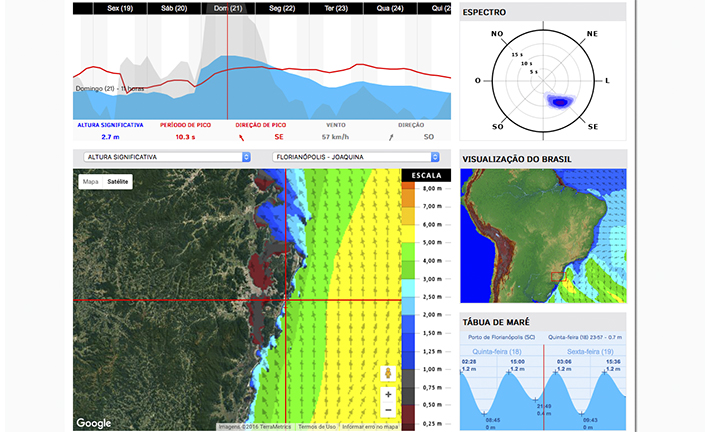Click the Seg (22) day in forecast timeline
This screenshot has width=710, height=432.
[282, 8]
